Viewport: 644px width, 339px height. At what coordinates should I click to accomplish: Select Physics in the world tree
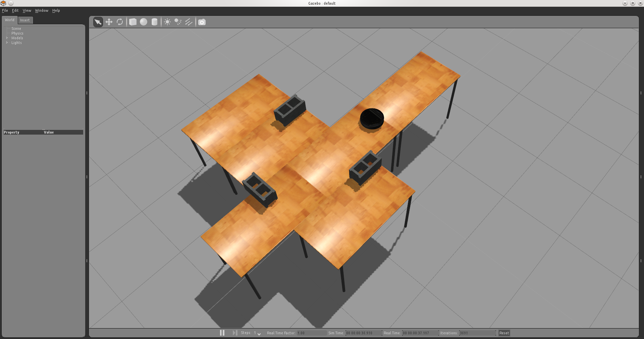tap(17, 33)
